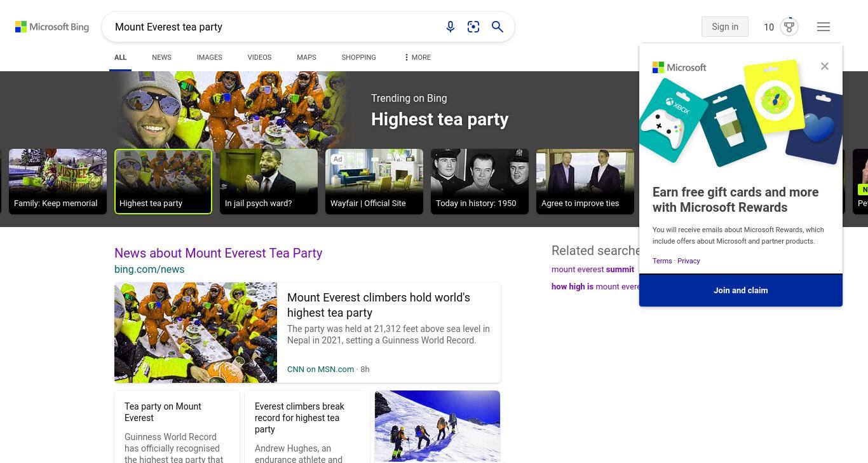Open the Terms link in popup
This screenshot has width=868, height=463.
[x=662, y=261]
